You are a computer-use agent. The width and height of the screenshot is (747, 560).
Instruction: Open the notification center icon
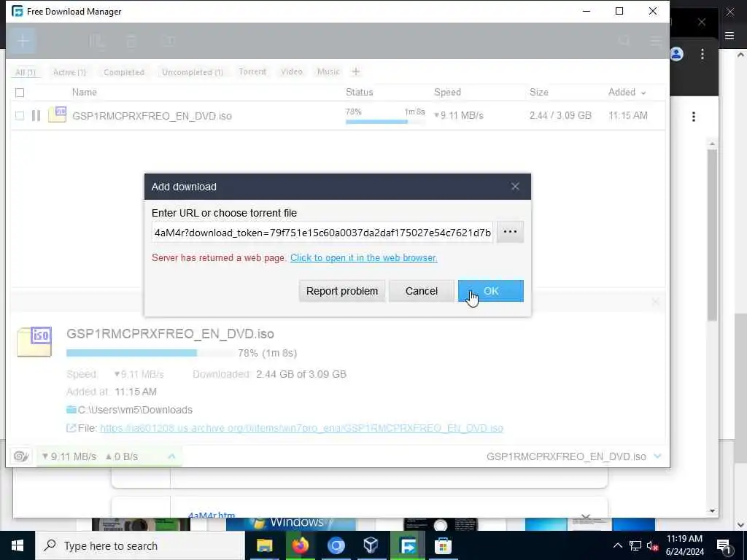click(723, 546)
